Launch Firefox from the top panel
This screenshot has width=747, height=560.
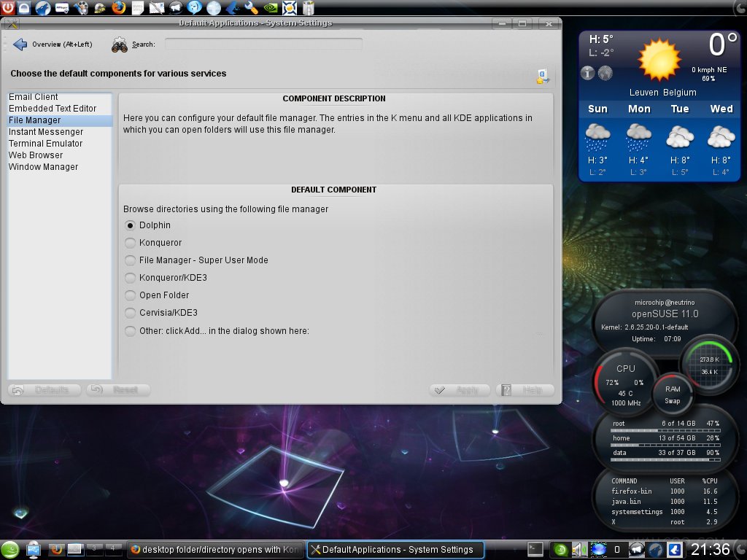coord(119,7)
